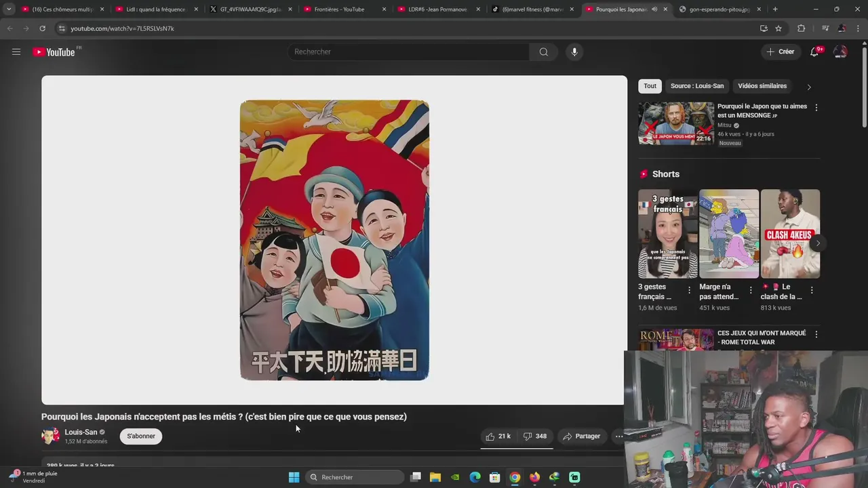Open 'CES JEUX QUI M'ONT MARQUÉ' video title
The image size is (868, 488).
pyautogui.click(x=762, y=338)
